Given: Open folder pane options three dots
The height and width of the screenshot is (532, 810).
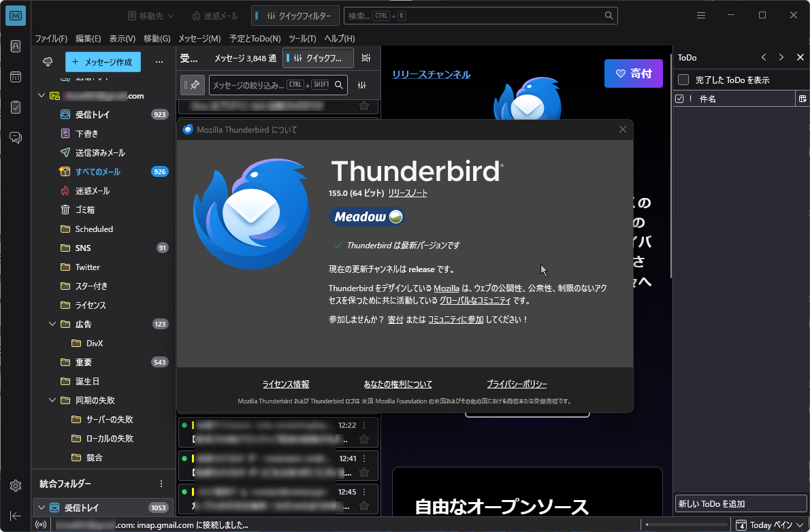Looking at the screenshot, I should pyautogui.click(x=159, y=62).
